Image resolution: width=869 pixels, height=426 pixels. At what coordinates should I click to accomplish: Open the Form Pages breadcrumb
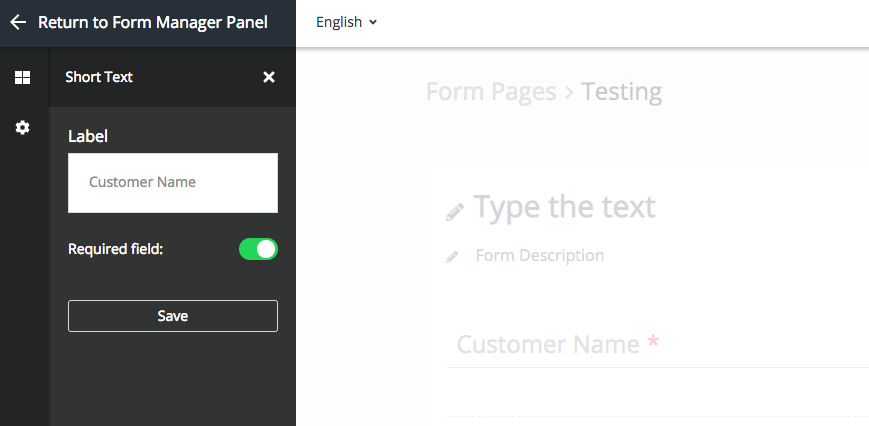click(491, 91)
